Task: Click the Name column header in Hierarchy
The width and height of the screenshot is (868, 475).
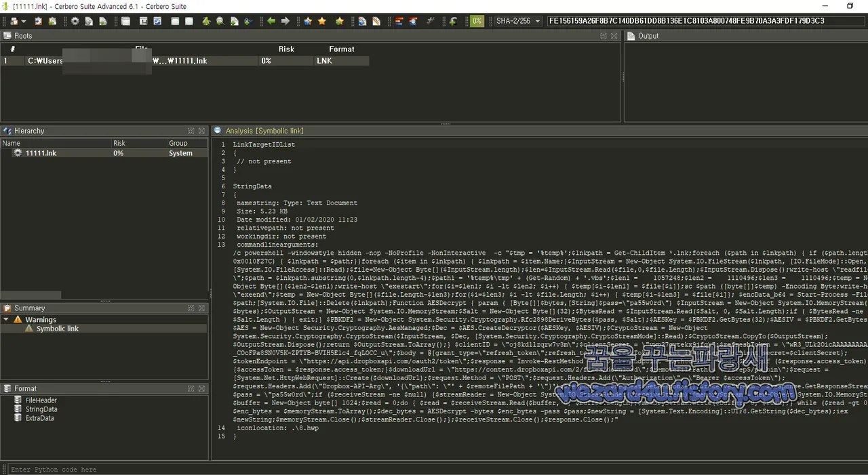Action: pyautogui.click(x=56, y=143)
